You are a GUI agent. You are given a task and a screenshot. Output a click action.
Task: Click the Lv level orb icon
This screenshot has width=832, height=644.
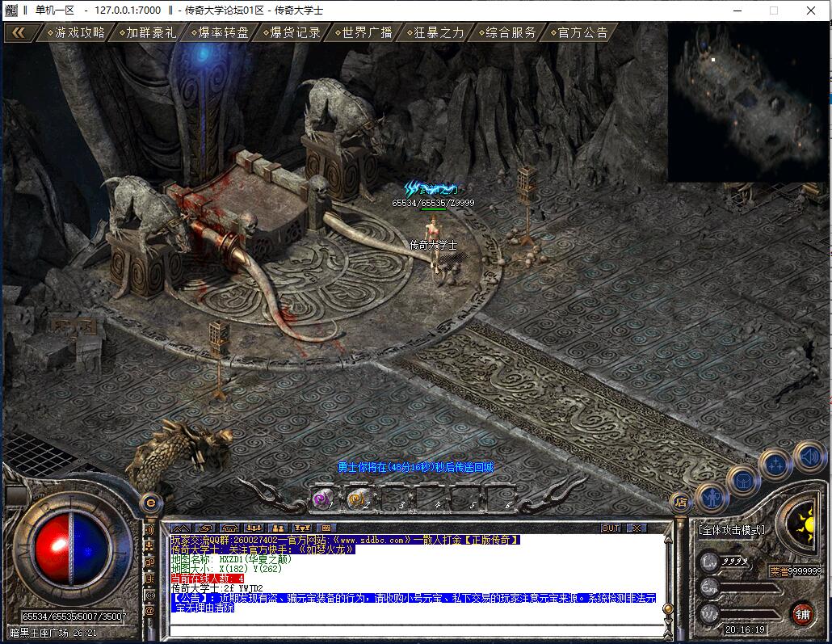[x=711, y=562]
